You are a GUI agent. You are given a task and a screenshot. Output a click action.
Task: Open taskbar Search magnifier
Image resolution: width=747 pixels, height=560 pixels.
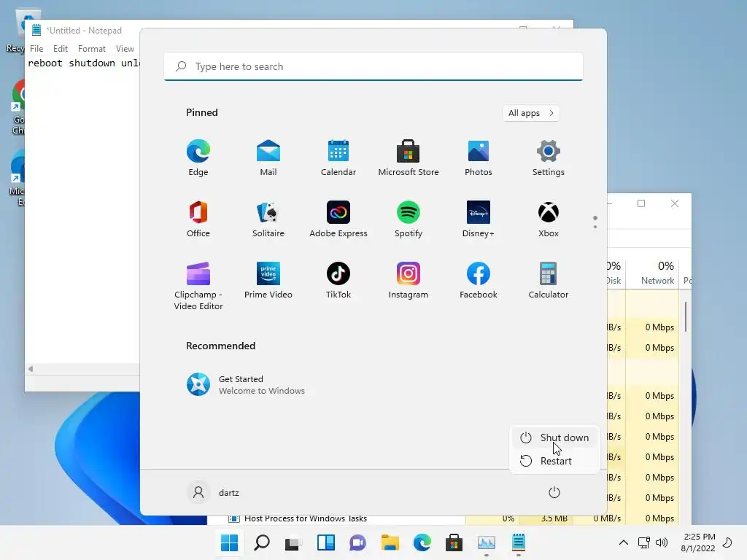coord(262,542)
